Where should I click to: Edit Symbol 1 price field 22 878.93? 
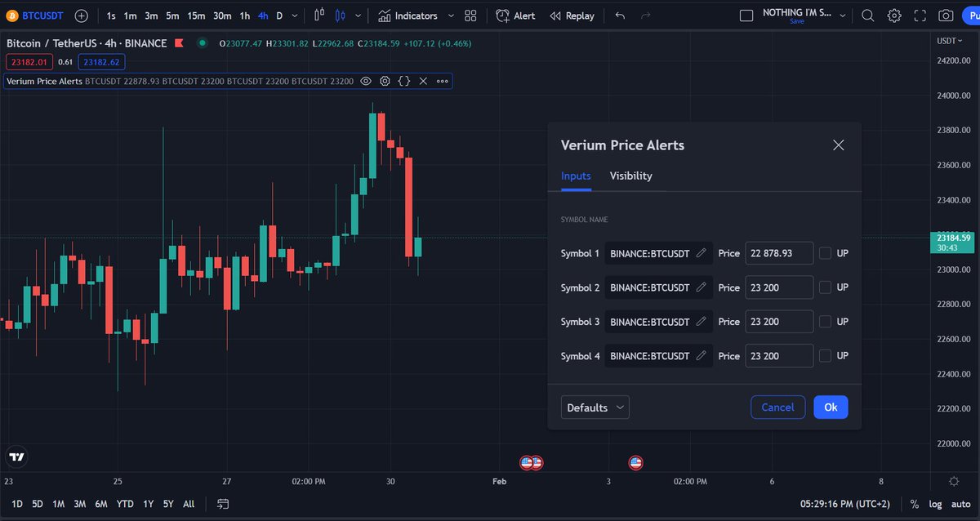click(779, 253)
